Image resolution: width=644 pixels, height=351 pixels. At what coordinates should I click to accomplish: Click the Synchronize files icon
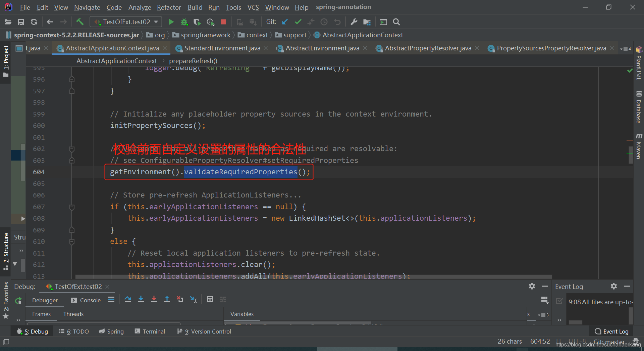(34, 22)
